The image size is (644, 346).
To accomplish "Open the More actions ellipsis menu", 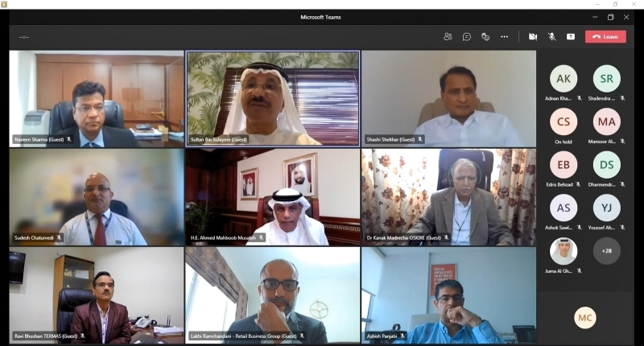I will click(505, 36).
